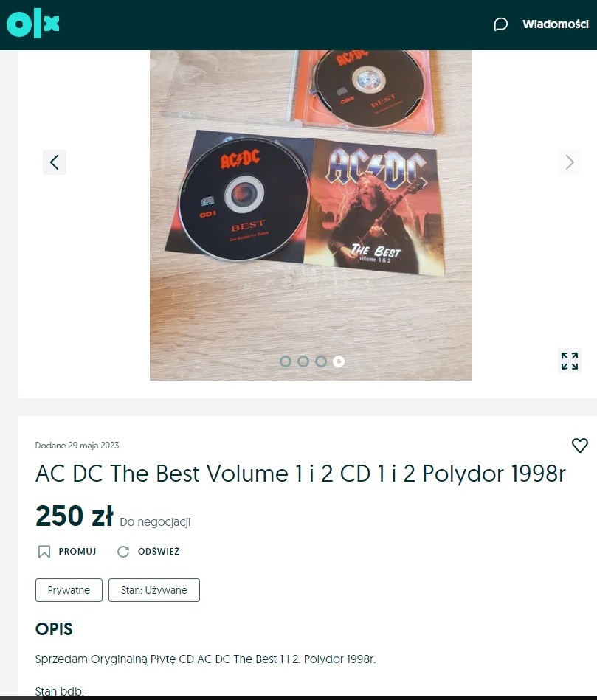Expand the photo to fullscreen
The height and width of the screenshot is (700, 597).
pos(569,361)
